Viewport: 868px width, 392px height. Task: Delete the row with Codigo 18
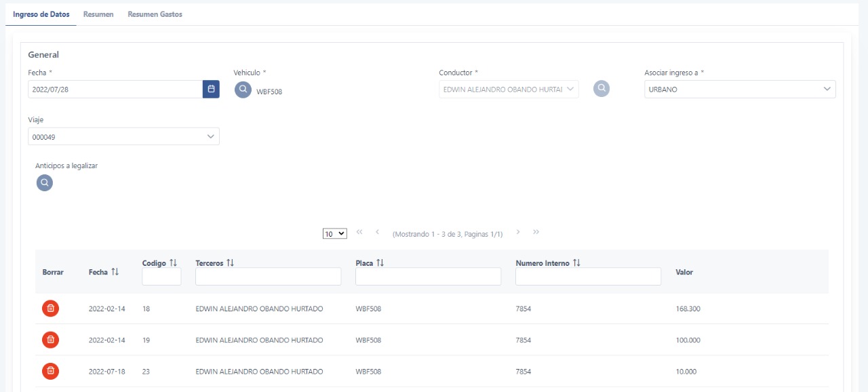coord(50,309)
